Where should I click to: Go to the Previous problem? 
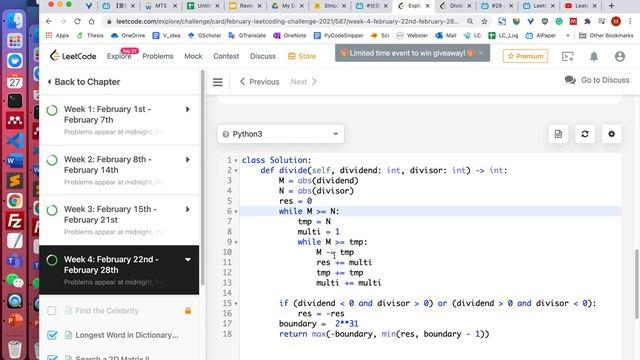pyautogui.click(x=260, y=82)
